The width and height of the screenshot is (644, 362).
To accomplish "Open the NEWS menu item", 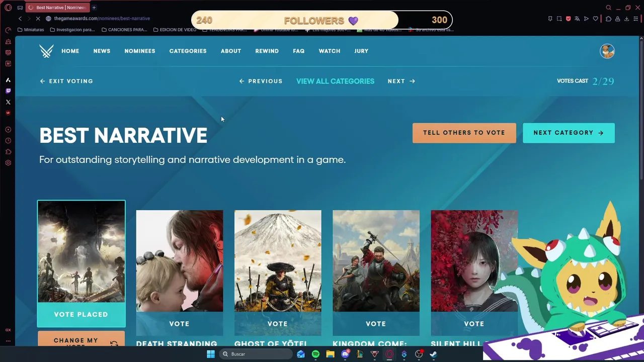I will [102, 51].
